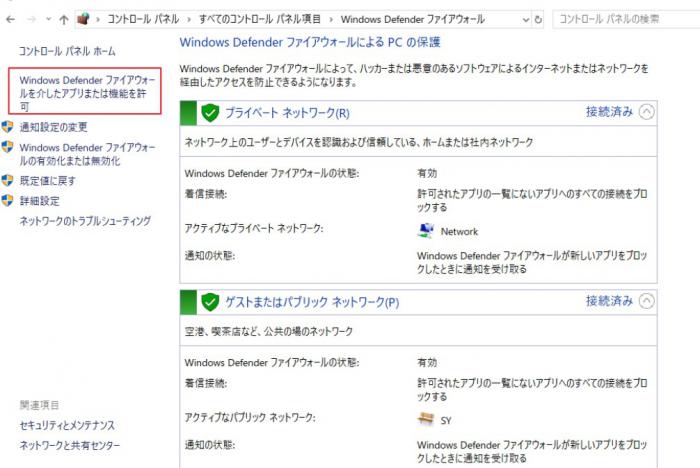Click アクティブなパブリック ネットワーク label

point(250,418)
